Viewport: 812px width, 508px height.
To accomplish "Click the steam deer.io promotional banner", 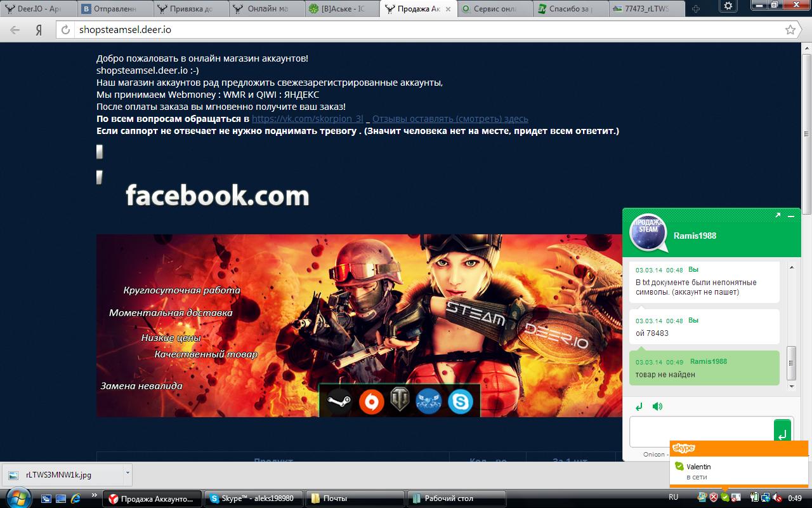I will pos(359,326).
